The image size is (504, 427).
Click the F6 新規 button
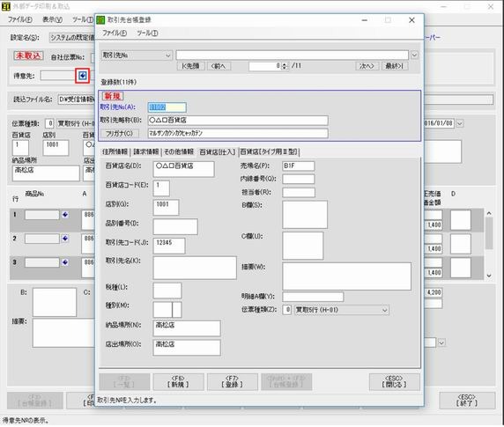coord(178,382)
